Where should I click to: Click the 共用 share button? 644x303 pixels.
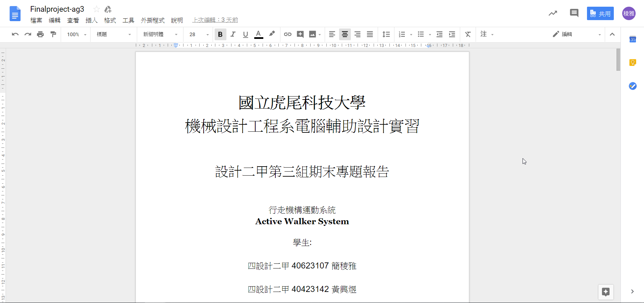coord(600,13)
